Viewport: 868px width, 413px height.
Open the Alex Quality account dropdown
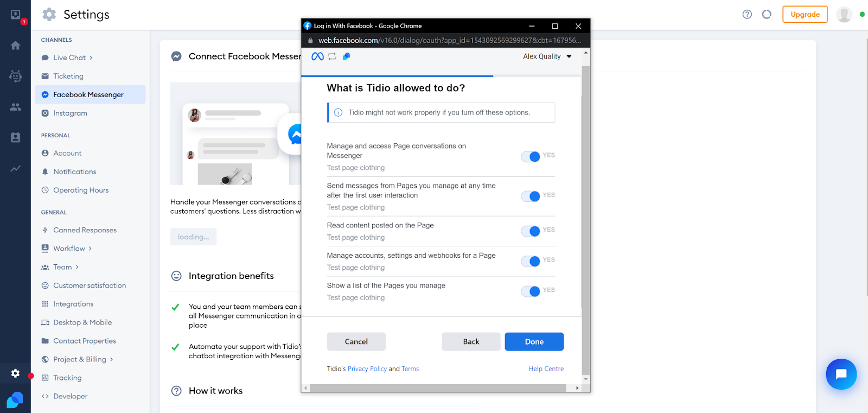pos(547,56)
